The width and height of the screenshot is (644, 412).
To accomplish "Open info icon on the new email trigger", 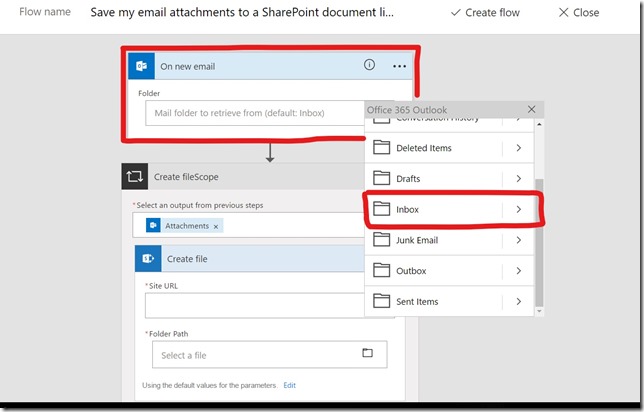I will (x=369, y=65).
